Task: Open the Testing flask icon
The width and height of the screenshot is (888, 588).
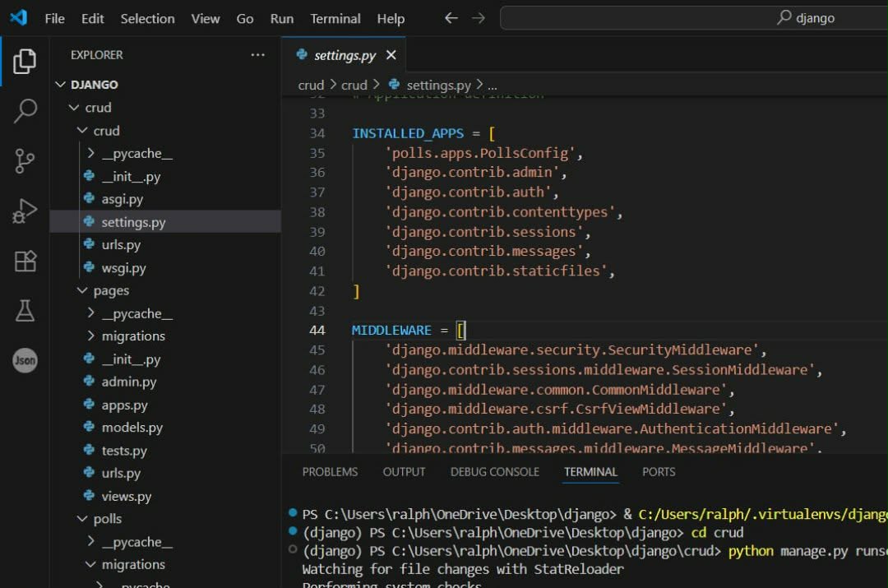Action: pyautogui.click(x=25, y=310)
